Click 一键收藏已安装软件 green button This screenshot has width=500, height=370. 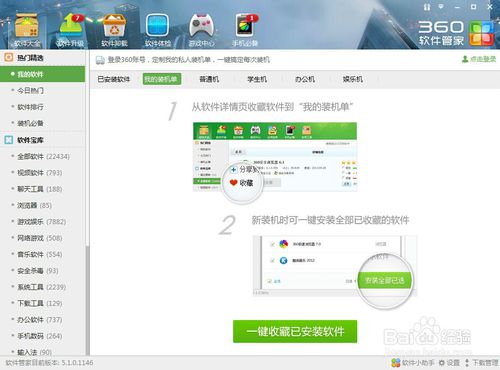tap(295, 331)
